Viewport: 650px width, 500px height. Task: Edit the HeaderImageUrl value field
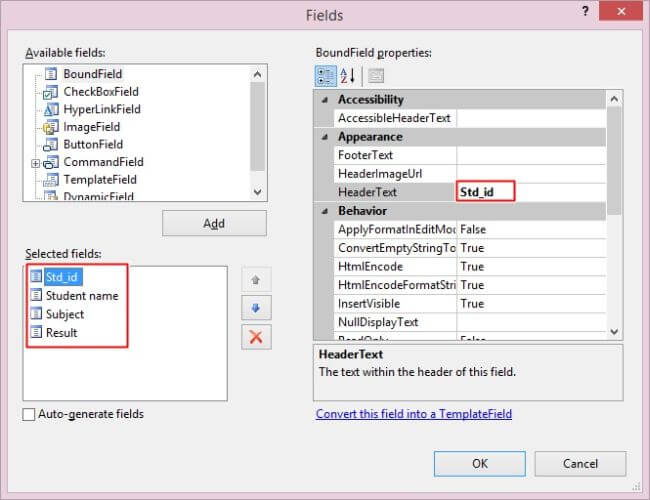tap(531, 174)
